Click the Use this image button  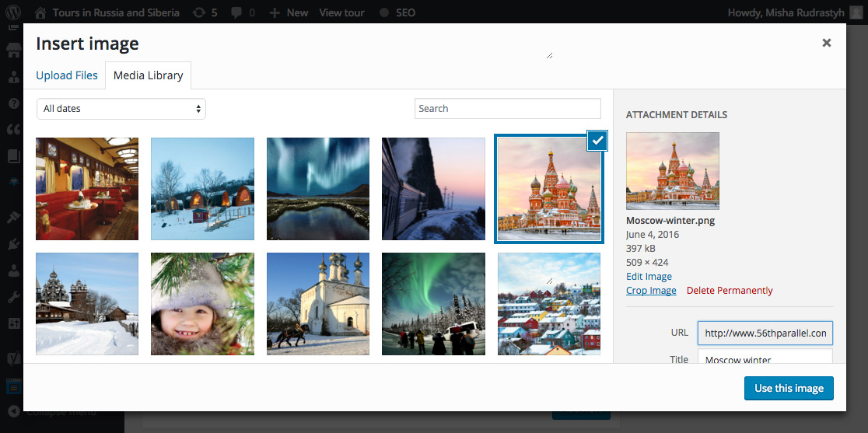click(x=789, y=388)
